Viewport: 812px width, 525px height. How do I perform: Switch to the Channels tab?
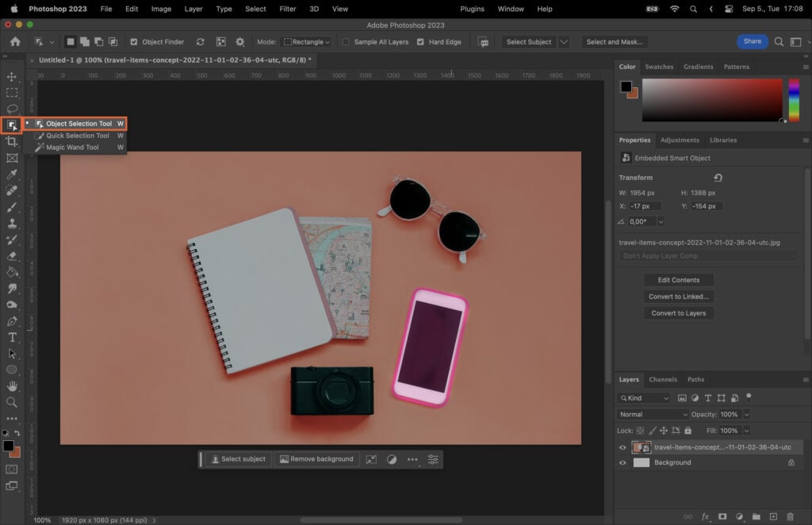pos(663,379)
